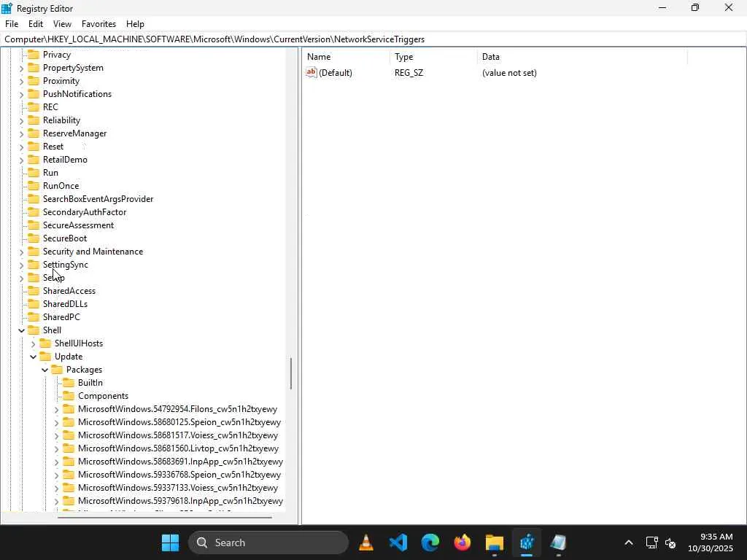Select the (Default) value name
This screenshot has height=560, width=747.
click(x=336, y=72)
